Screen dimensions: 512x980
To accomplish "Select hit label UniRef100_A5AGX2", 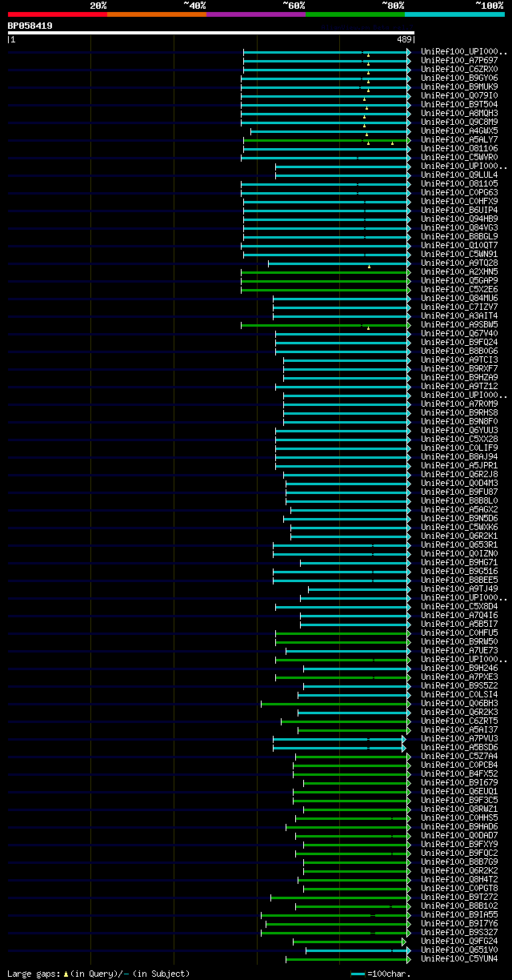I will click(x=459, y=510).
